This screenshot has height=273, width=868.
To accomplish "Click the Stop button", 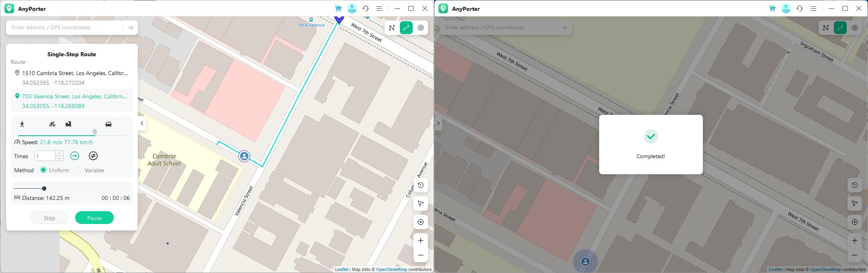I will click(49, 218).
